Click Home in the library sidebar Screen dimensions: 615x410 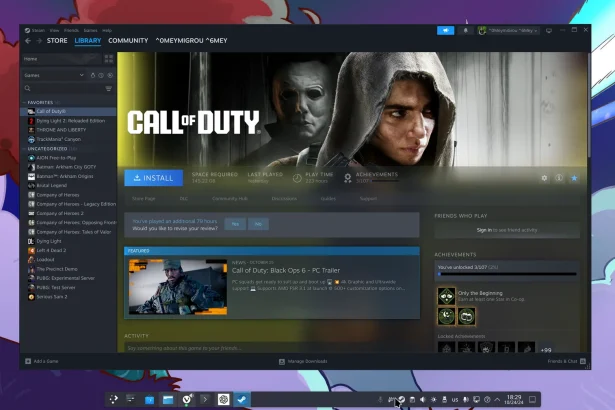pos(61,59)
